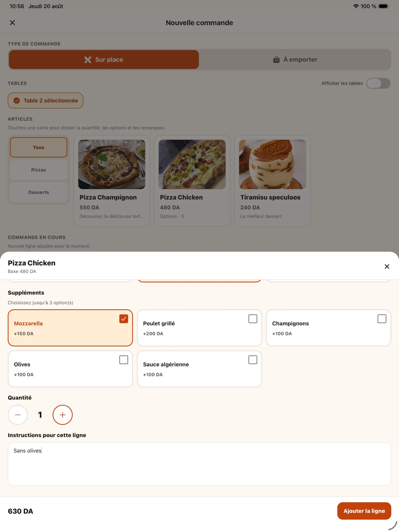Switch to À emporter order type
Image resolution: width=399 pixels, height=532 pixels.
pos(295,60)
